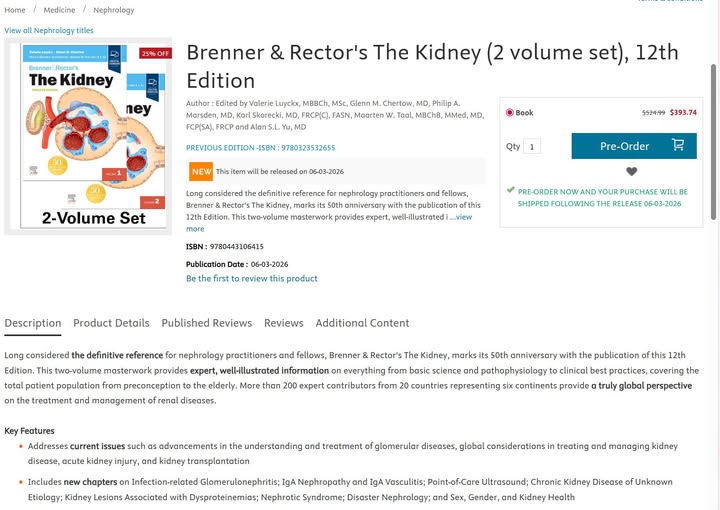Click the orange NEW release badge
This screenshot has width=720, height=510.
[x=201, y=172]
